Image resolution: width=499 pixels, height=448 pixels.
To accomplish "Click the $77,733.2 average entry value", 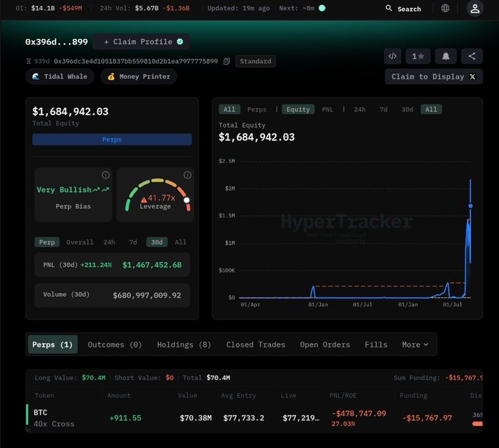I will pos(244,418).
